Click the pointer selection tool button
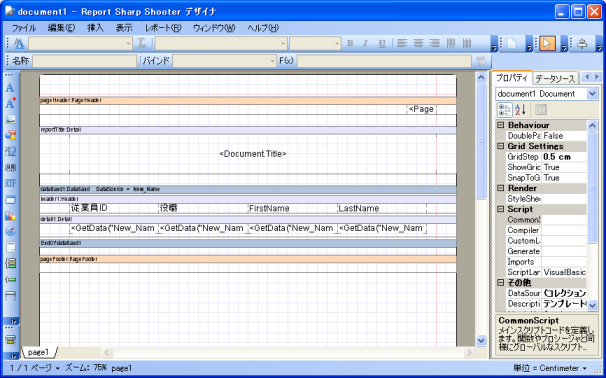This screenshot has width=606, height=378. pos(546,44)
